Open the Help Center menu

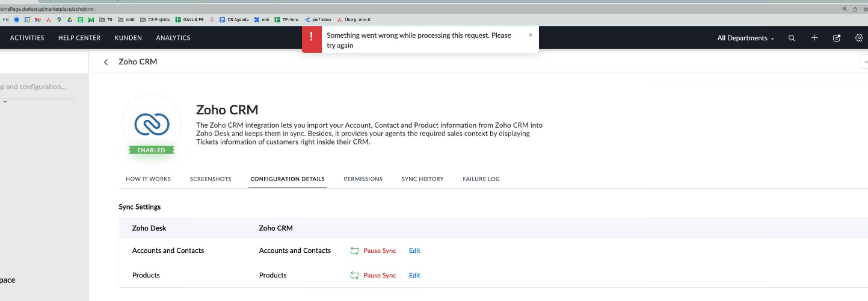79,38
